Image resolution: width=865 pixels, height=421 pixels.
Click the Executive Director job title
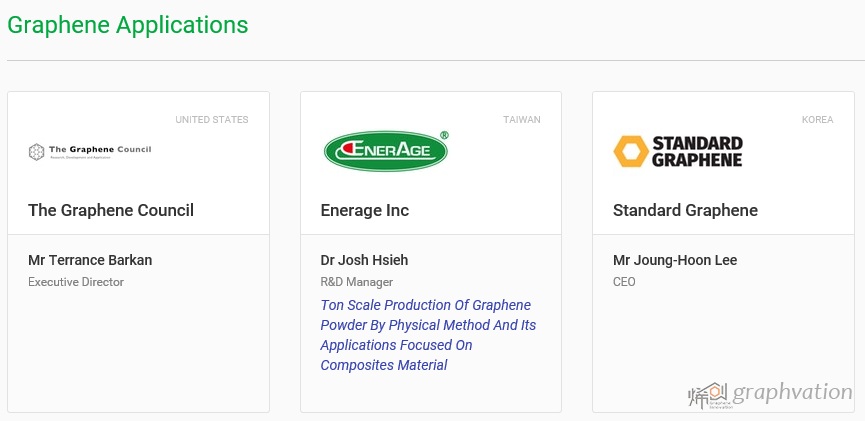point(76,282)
